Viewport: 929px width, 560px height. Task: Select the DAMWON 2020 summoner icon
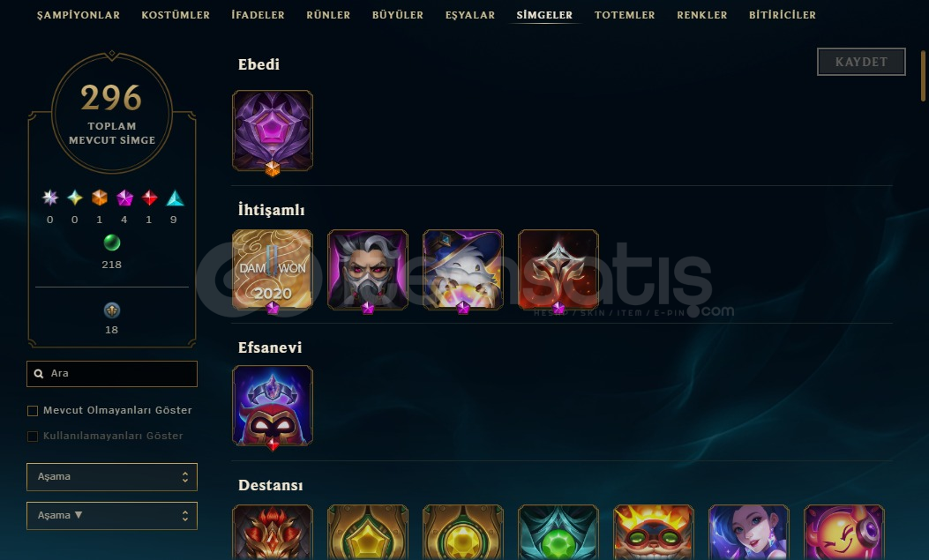[273, 270]
